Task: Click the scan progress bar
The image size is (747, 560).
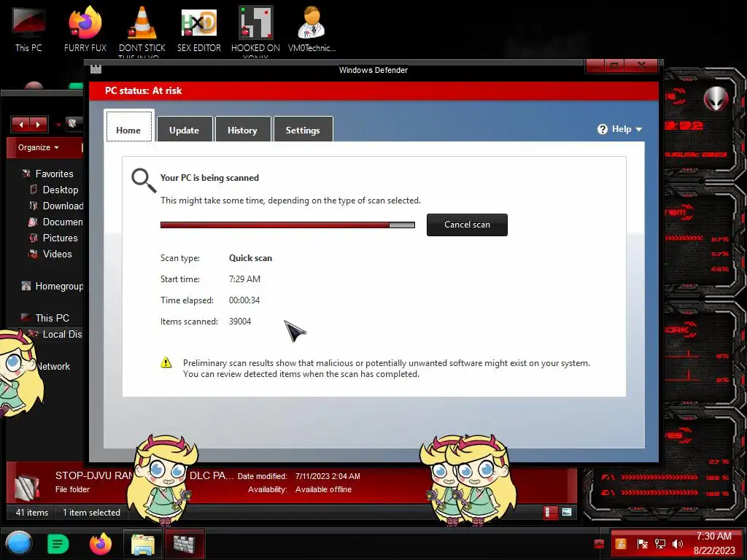Action: (x=287, y=225)
